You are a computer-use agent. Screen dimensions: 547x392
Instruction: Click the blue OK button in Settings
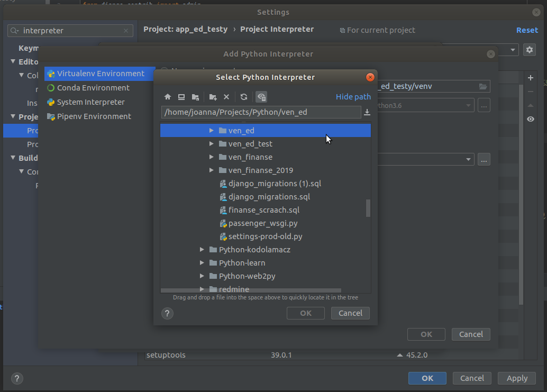427,378
